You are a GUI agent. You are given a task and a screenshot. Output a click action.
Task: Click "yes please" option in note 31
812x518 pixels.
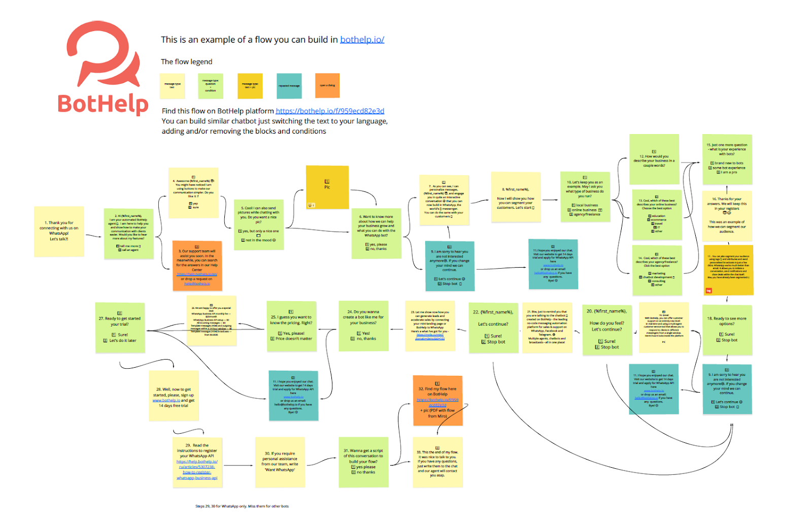coord(365,467)
